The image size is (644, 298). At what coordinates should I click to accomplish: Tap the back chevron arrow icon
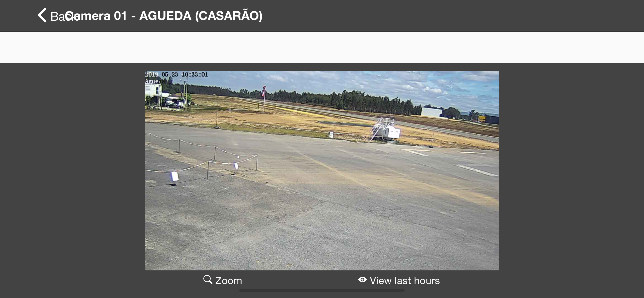42,15
